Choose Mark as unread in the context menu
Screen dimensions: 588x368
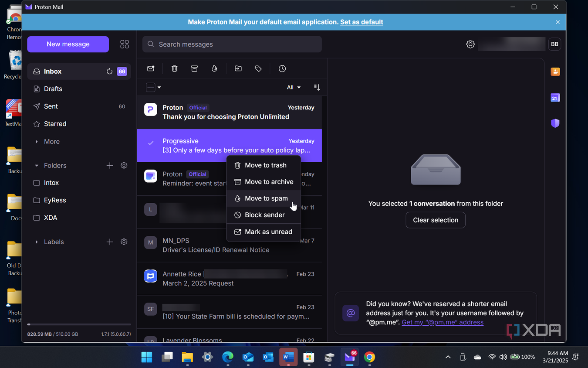point(264,232)
